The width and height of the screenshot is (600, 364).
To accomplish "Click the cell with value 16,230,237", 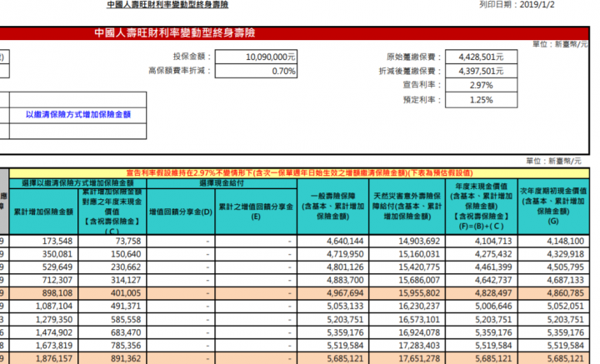I will coord(407,307).
